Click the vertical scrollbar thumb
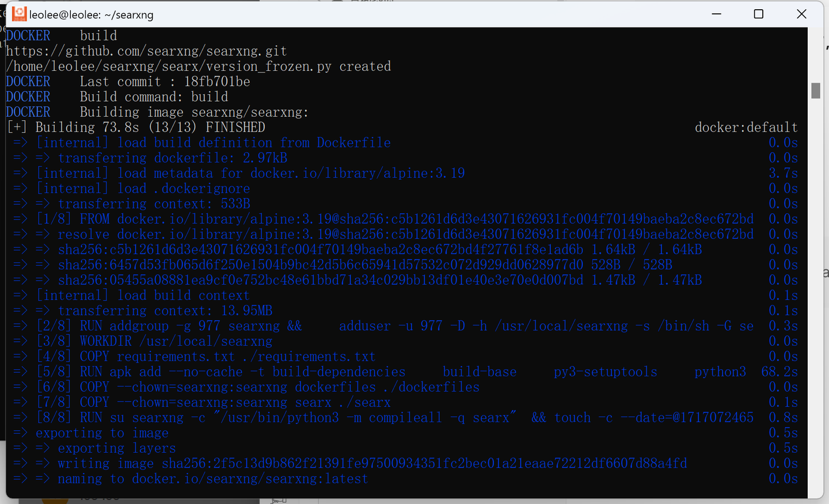Screen dimensions: 829x504 click(x=815, y=91)
